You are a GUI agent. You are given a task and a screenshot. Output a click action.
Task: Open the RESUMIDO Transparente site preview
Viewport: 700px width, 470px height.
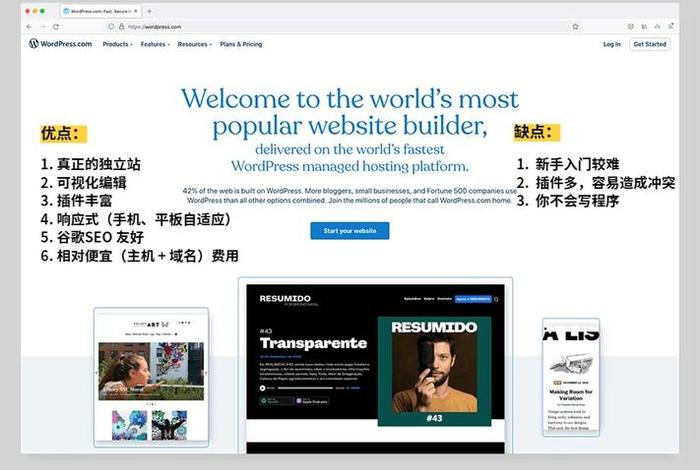pyautogui.click(x=375, y=365)
